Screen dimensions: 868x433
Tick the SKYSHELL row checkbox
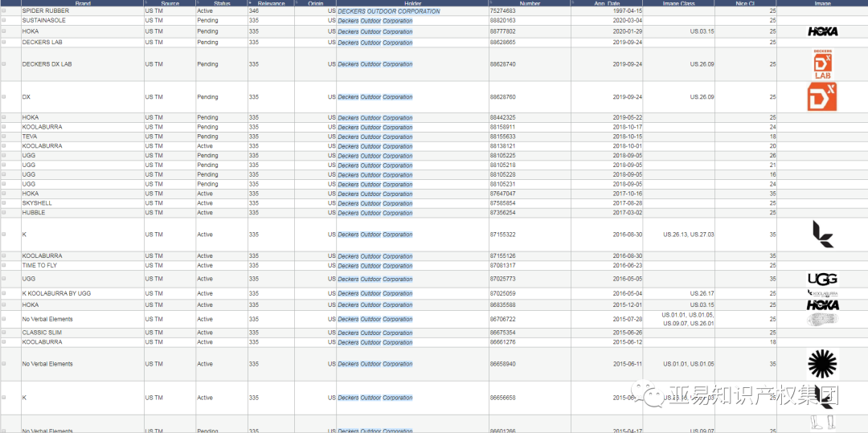point(5,203)
